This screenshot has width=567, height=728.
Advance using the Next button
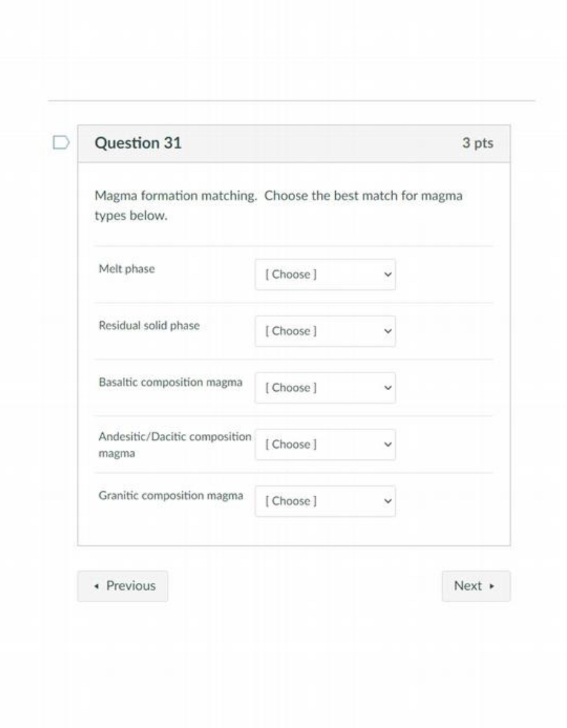tap(475, 585)
